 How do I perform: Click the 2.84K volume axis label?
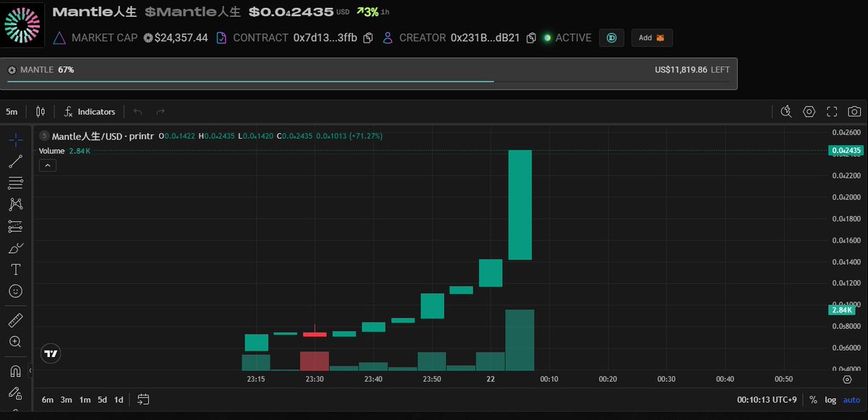pos(842,310)
